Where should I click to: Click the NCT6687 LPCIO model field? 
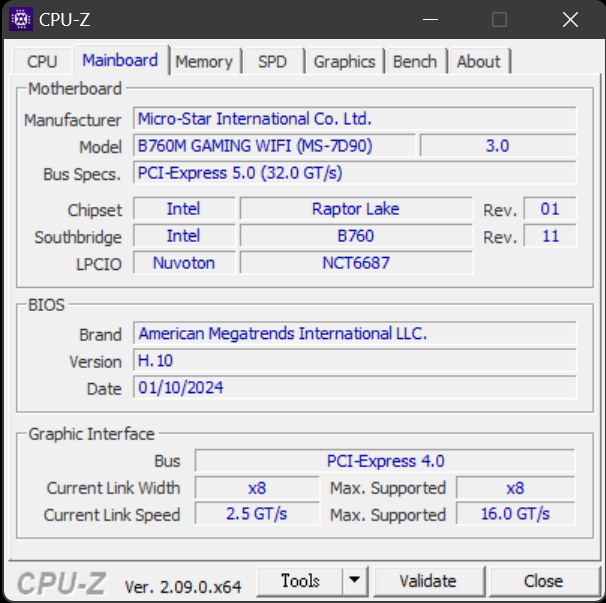pyautogui.click(x=356, y=263)
